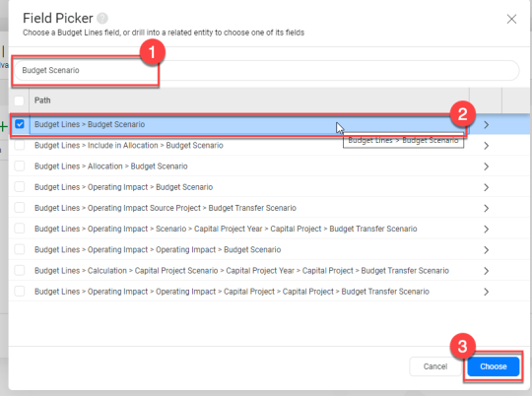Drill into the Calculation > Capital Project Scenario row arrow
The width and height of the screenshot is (532, 396).
tap(486, 271)
